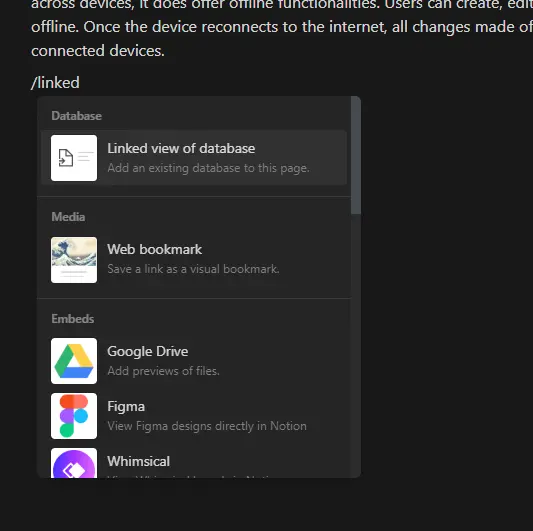This screenshot has height=531, width=533.
Task: Click the slash command menu scrollbar
Action: [356, 156]
